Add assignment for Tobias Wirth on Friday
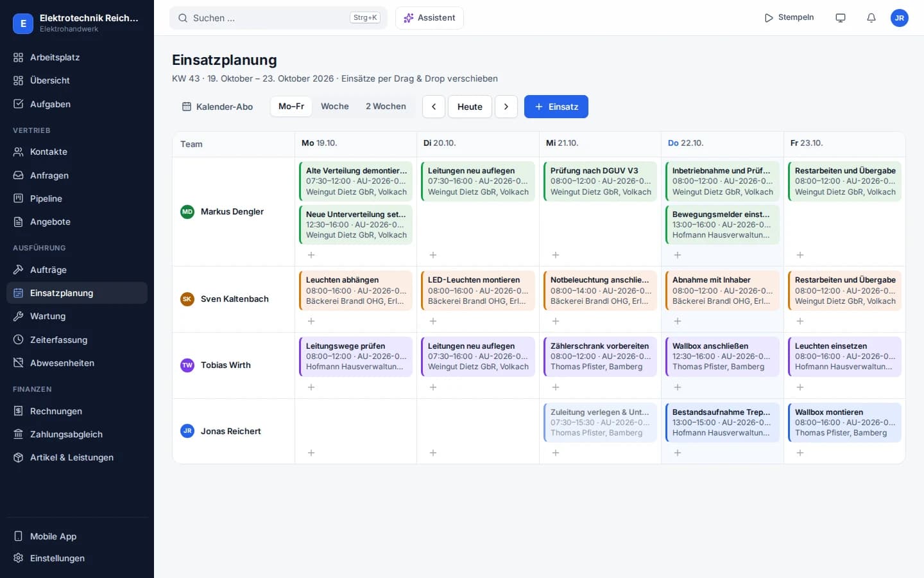Screen dimensions: 924x578 click(800, 387)
